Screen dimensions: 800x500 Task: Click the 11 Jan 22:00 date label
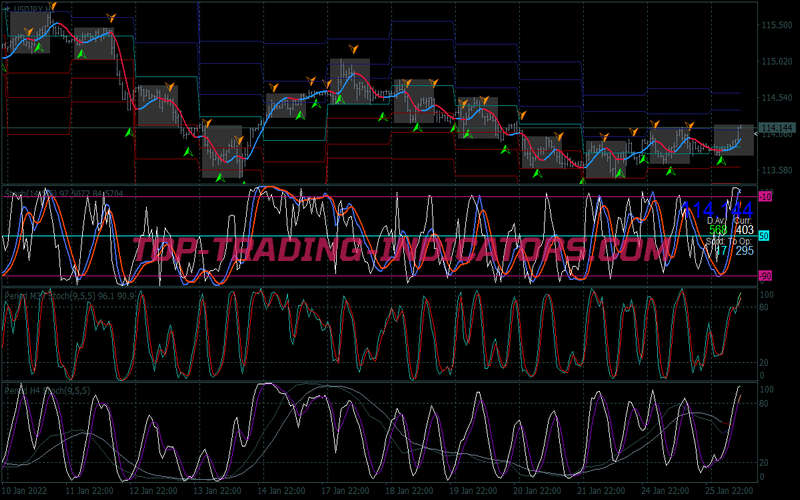coord(89,491)
